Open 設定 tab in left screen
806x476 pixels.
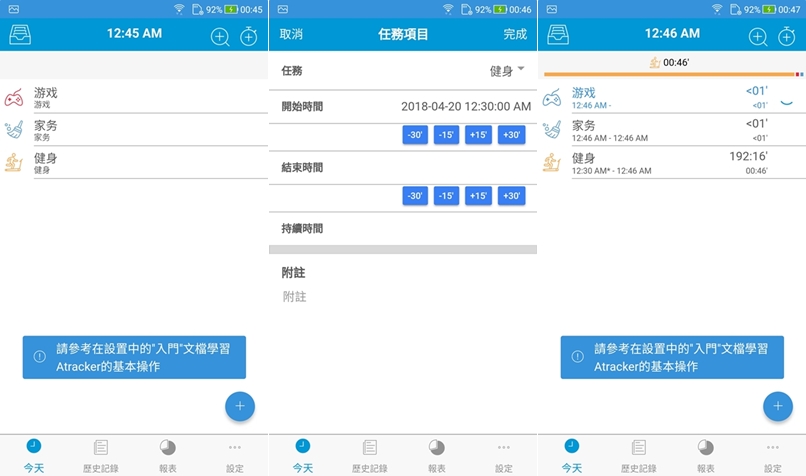click(x=235, y=455)
